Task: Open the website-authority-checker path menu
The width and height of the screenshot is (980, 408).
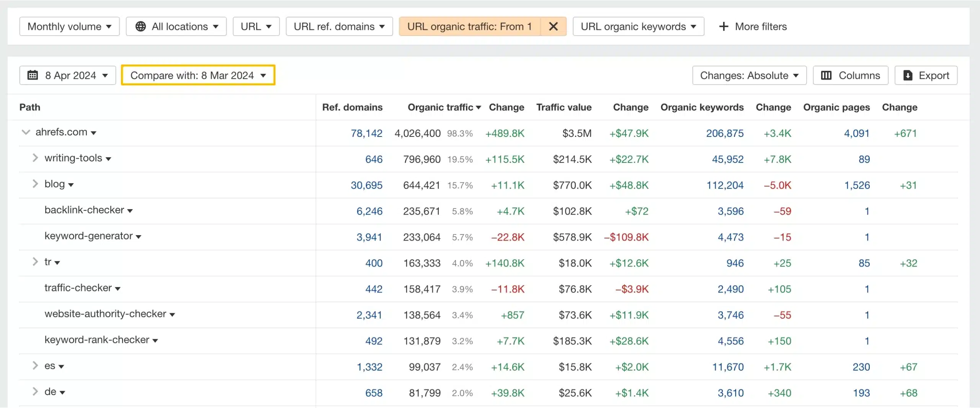Action: pyautogui.click(x=172, y=315)
